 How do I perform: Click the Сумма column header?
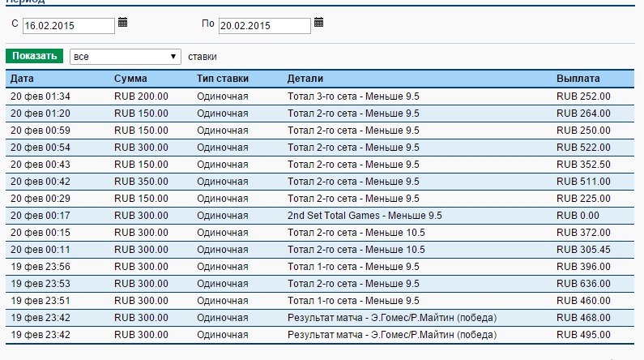[130, 79]
